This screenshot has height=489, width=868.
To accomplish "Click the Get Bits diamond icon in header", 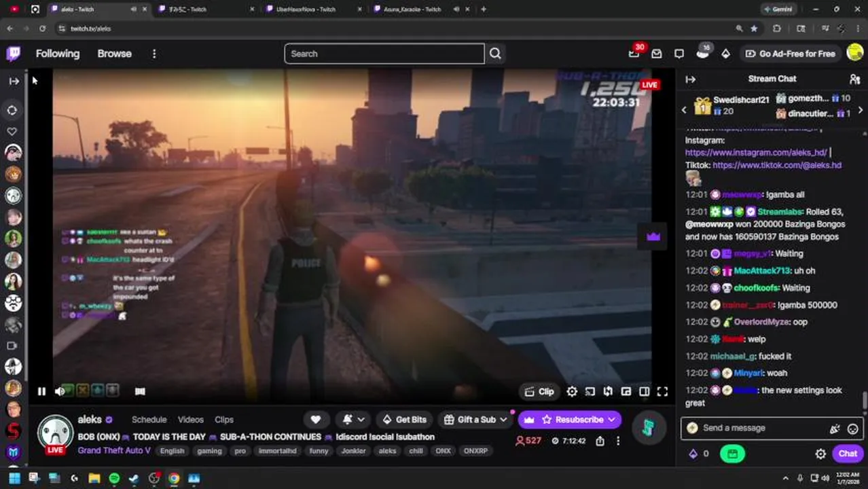I will point(725,54).
